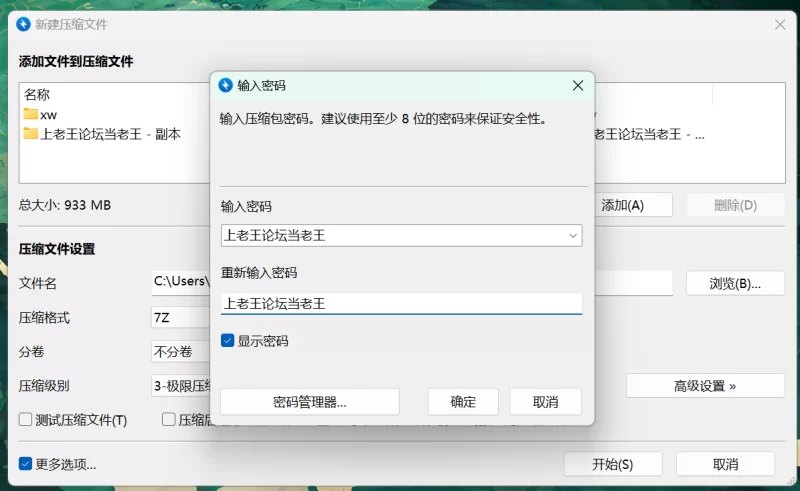Click the Bandizip icon in the 新建压缩文件 title bar
The height and width of the screenshot is (491, 800).
(x=25, y=24)
